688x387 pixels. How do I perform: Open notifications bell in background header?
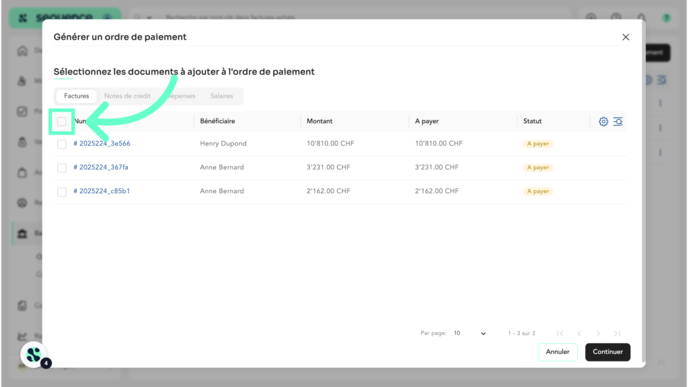tap(641, 18)
